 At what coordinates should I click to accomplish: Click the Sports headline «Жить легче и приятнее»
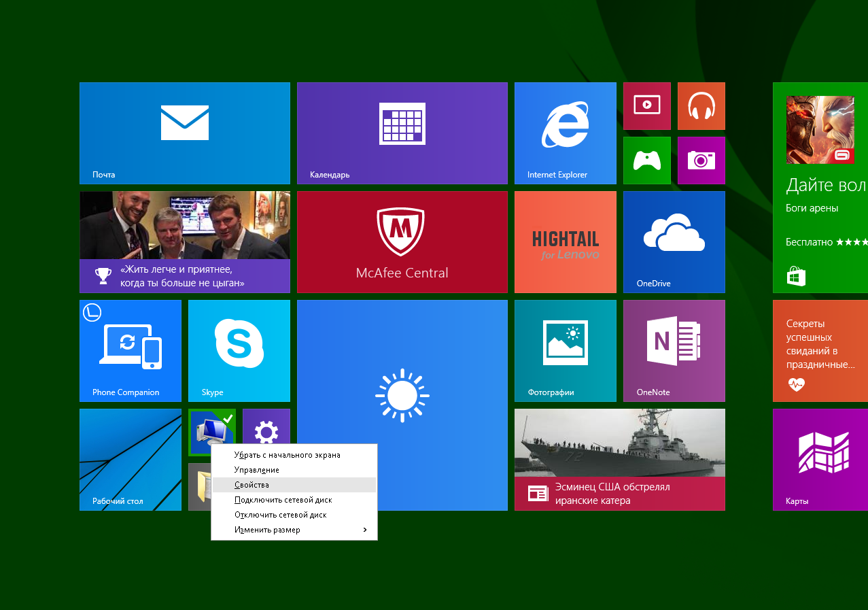point(182,276)
